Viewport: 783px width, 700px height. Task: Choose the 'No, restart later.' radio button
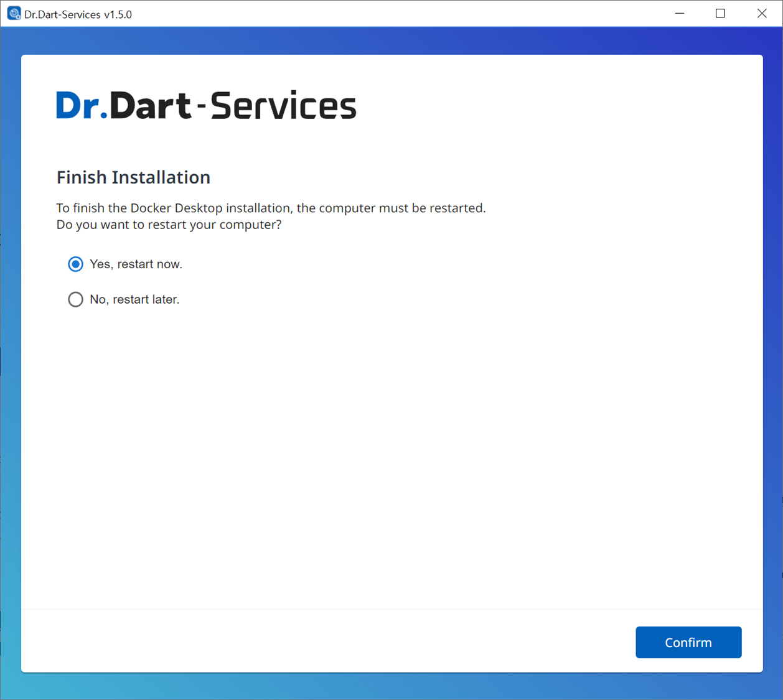tap(75, 300)
